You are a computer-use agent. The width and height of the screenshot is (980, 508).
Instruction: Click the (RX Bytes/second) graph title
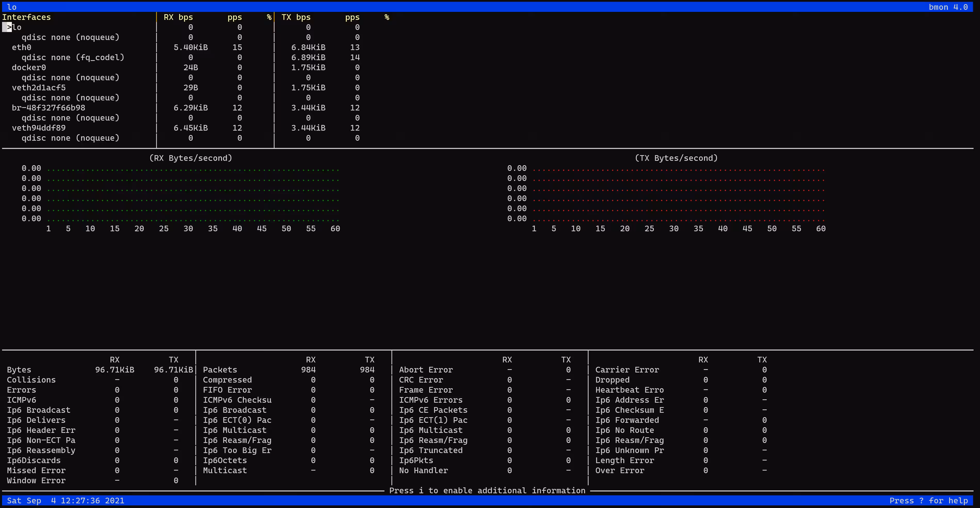191,158
